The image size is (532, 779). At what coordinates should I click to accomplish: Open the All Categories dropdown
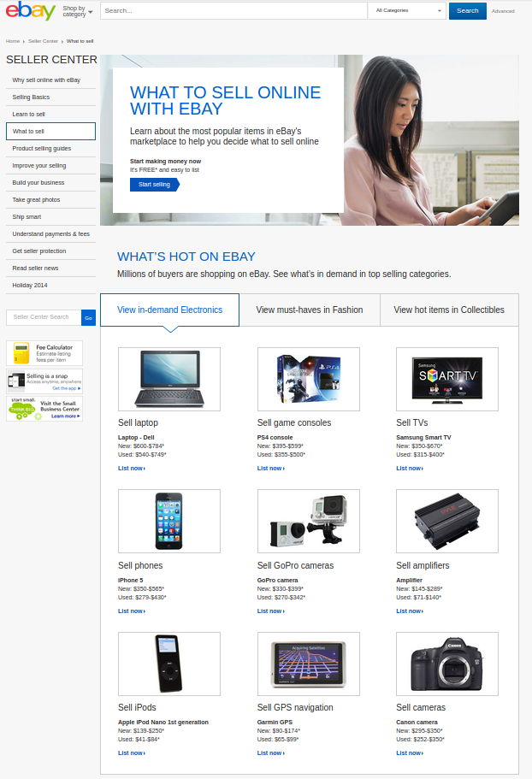(407, 10)
